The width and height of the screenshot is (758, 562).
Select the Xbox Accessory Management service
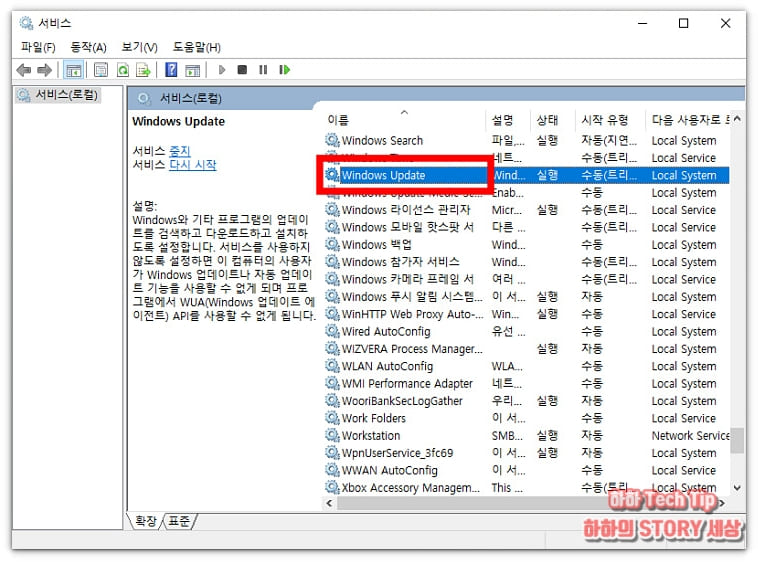pos(527,488)
